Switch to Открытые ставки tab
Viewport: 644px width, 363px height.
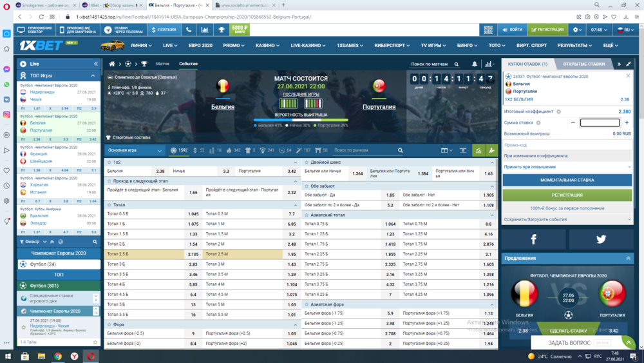pos(583,64)
